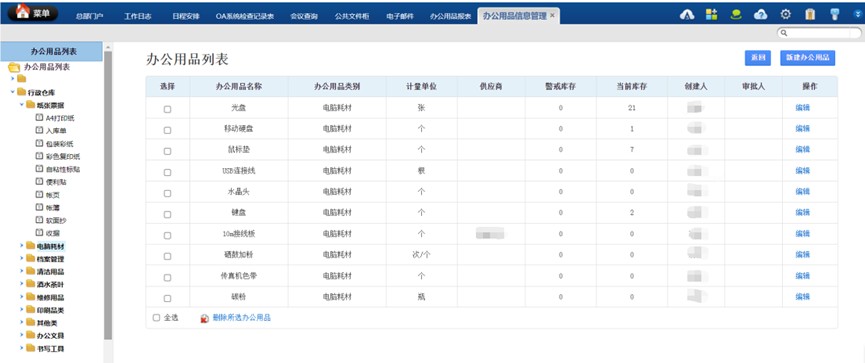The width and height of the screenshot is (865, 363).
Task: Open the settings gear icon
Action: point(786,15)
